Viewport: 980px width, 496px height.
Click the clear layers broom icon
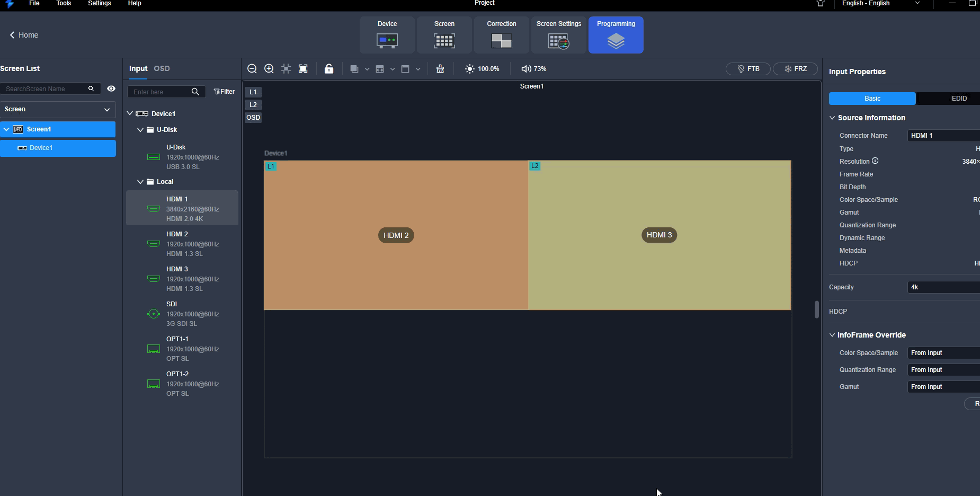click(x=440, y=69)
